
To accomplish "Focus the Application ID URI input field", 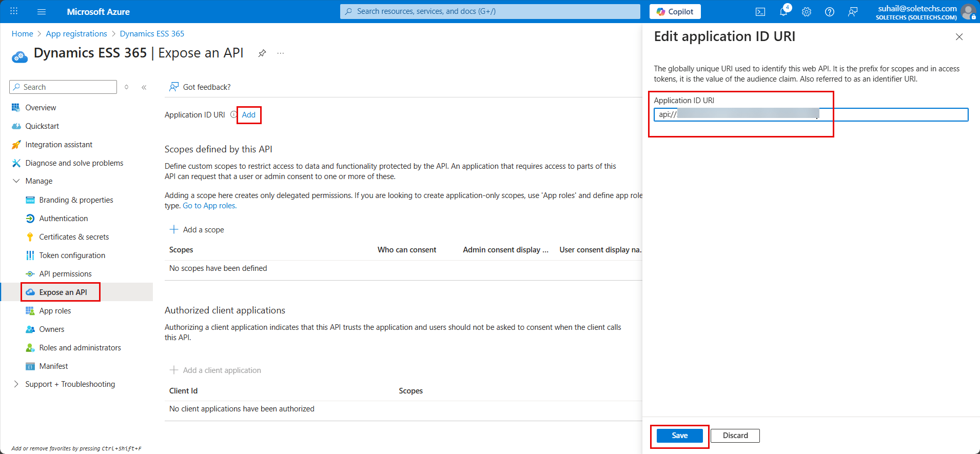I will pyautogui.click(x=811, y=114).
